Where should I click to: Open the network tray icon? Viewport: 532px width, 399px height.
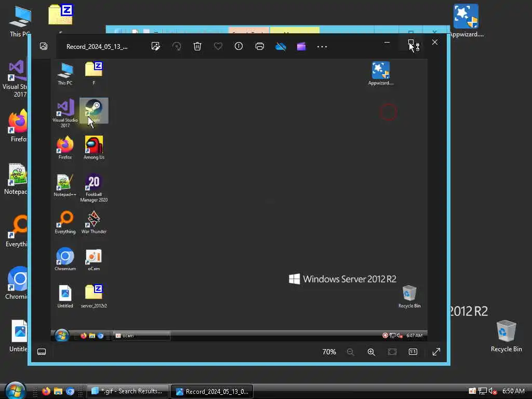(483, 391)
